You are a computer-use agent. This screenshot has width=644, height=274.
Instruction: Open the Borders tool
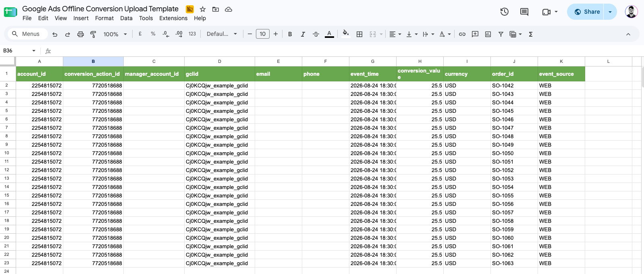pos(359,34)
